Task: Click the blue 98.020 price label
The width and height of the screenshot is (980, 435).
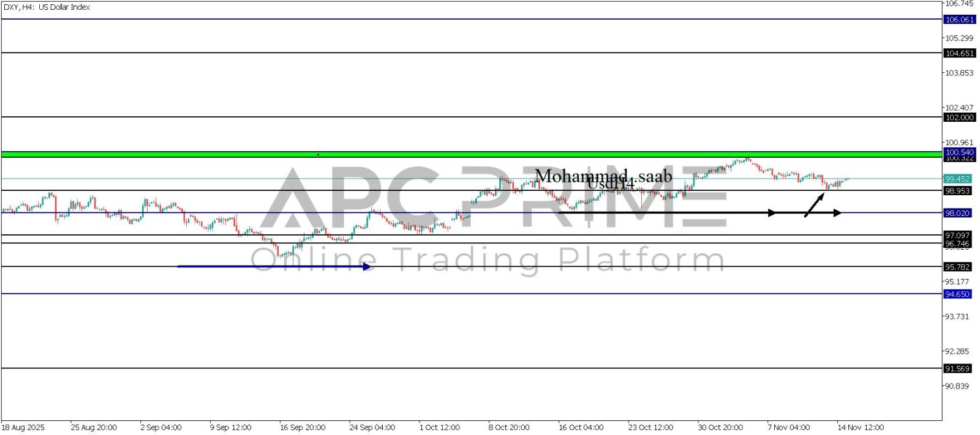Action: 957,213
